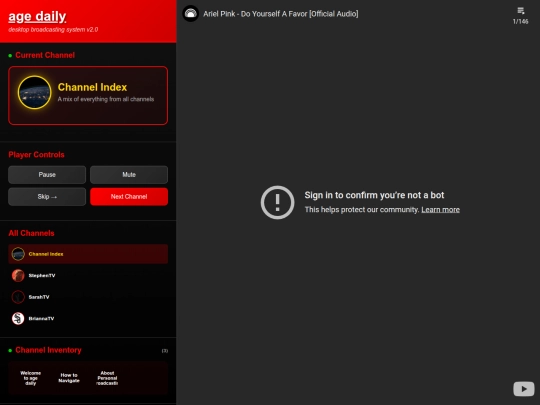Click the video uploader channel avatar
Image resolution: width=540 pixels, height=405 pixels.
tap(190, 14)
